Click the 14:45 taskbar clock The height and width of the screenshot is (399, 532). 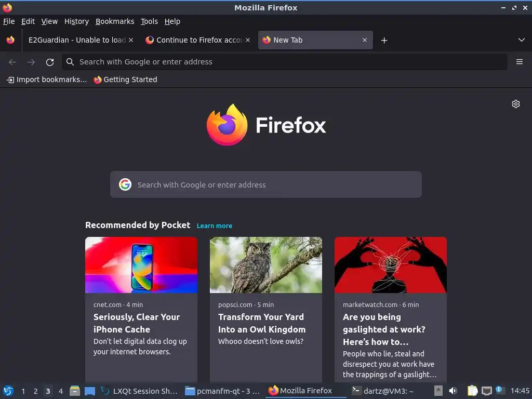[520, 391]
